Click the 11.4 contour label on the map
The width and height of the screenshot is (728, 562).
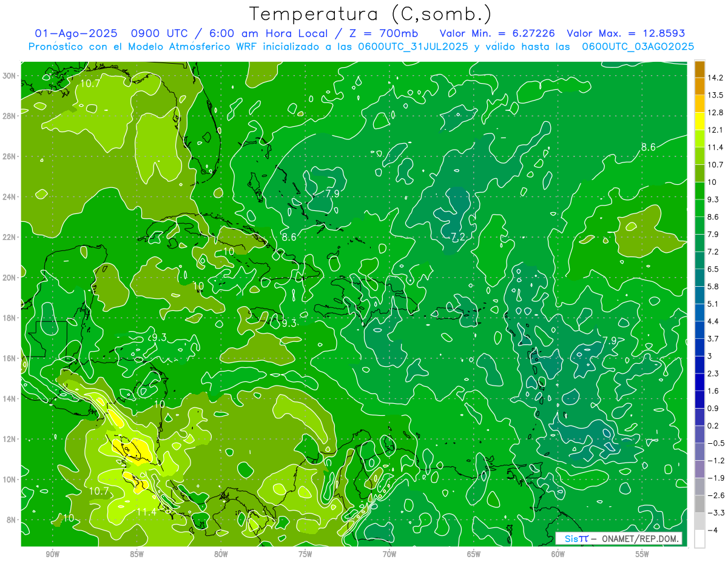click(146, 512)
